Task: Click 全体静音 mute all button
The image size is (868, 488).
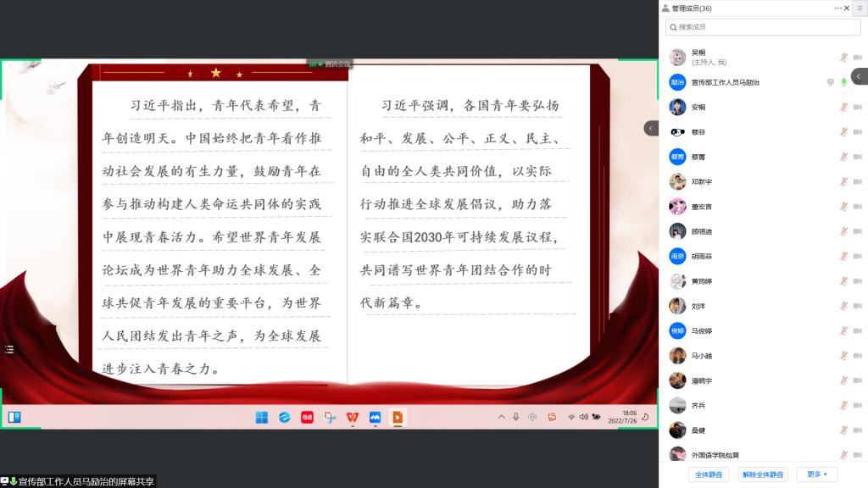Action: click(x=709, y=474)
